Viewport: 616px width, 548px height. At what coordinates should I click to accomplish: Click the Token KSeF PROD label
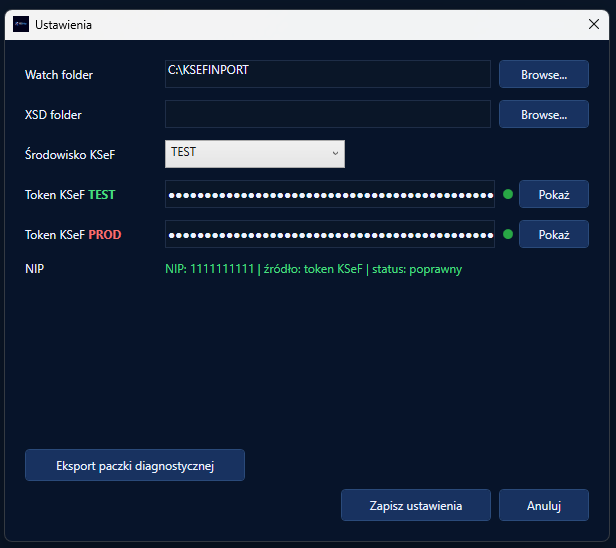(x=79, y=235)
